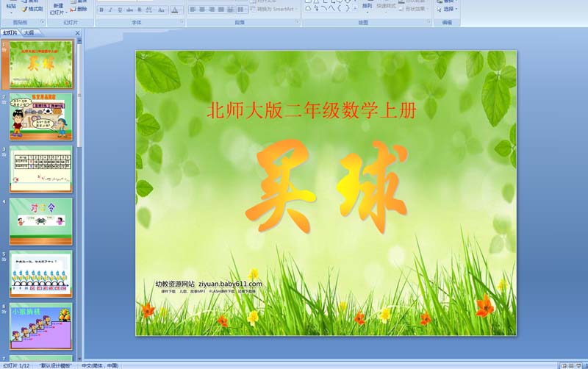Viewport: 588px width, 369px height.
Task: Start Slide Show from status bar
Action: [579, 365]
